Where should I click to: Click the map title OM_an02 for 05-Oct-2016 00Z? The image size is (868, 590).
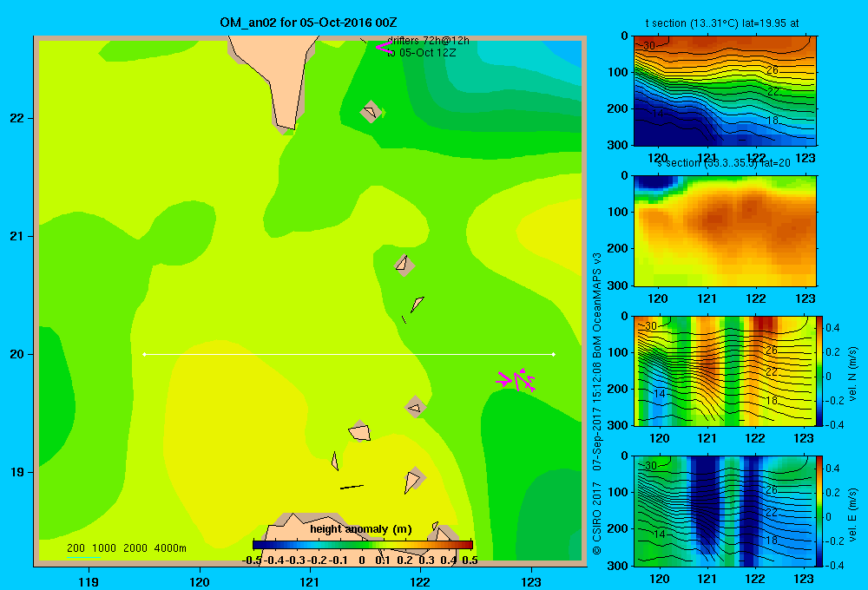[308, 23]
